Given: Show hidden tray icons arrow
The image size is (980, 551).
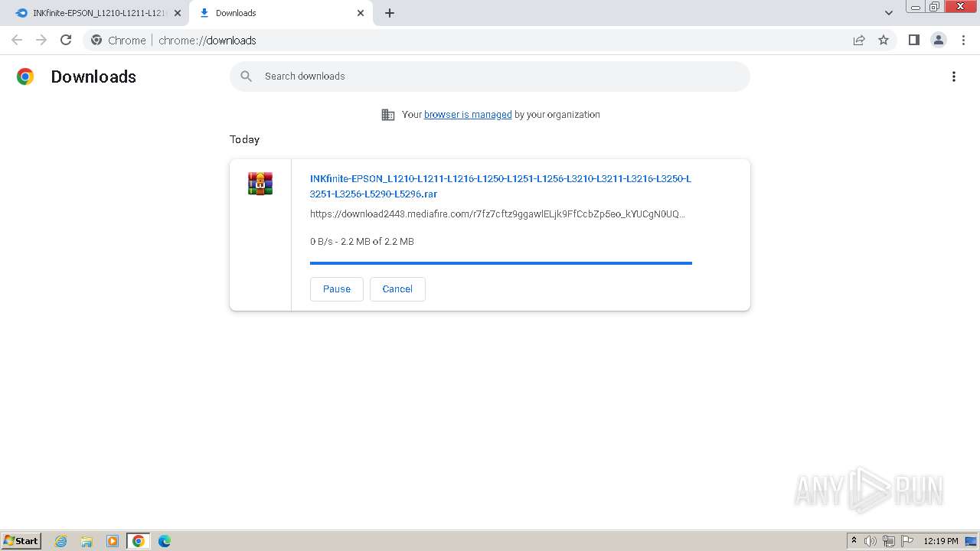Looking at the screenshot, I should [x=854, y=541].
